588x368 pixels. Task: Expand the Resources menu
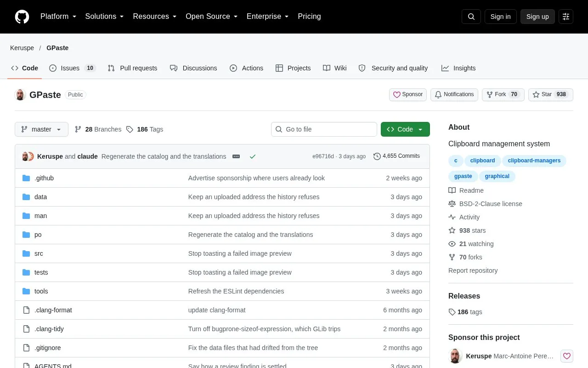click(155, 17)
